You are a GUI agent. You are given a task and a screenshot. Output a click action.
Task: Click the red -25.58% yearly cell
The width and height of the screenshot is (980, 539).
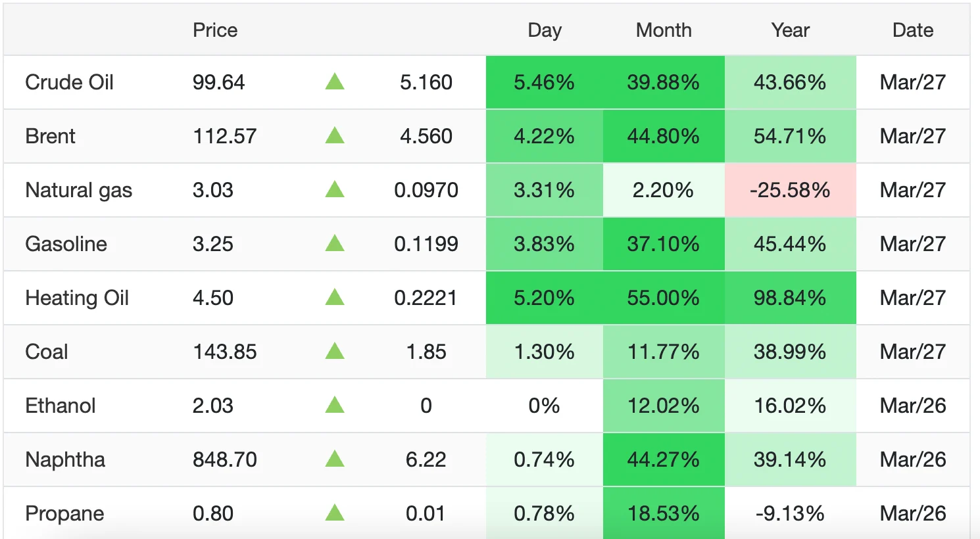point(790,190)
